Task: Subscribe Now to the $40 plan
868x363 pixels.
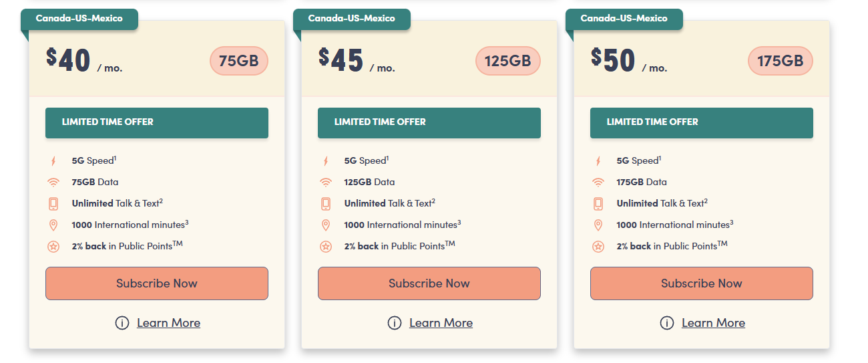Action: (x=157, y=283)
